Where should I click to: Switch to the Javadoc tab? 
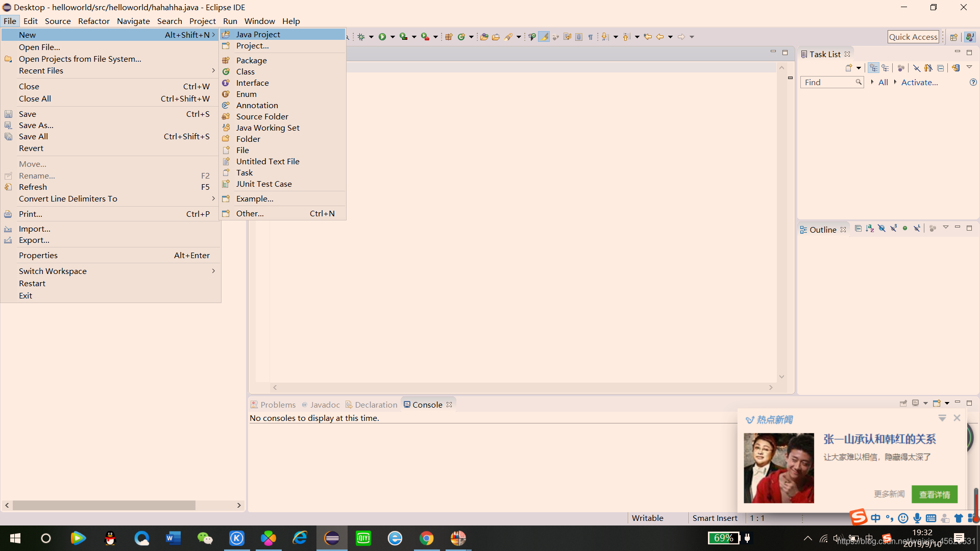pos(321,405)
